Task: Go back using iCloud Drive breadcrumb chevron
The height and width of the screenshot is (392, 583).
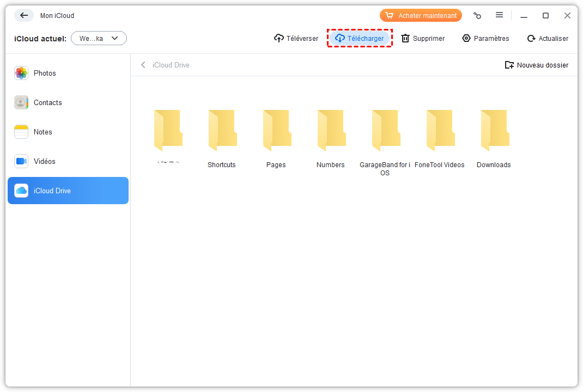Action: click(x=143, y=65)
